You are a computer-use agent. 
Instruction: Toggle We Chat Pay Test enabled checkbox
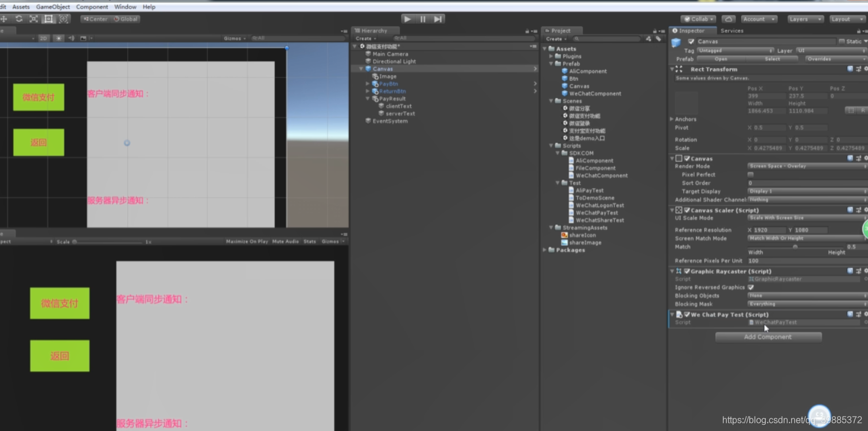point(687,314)
